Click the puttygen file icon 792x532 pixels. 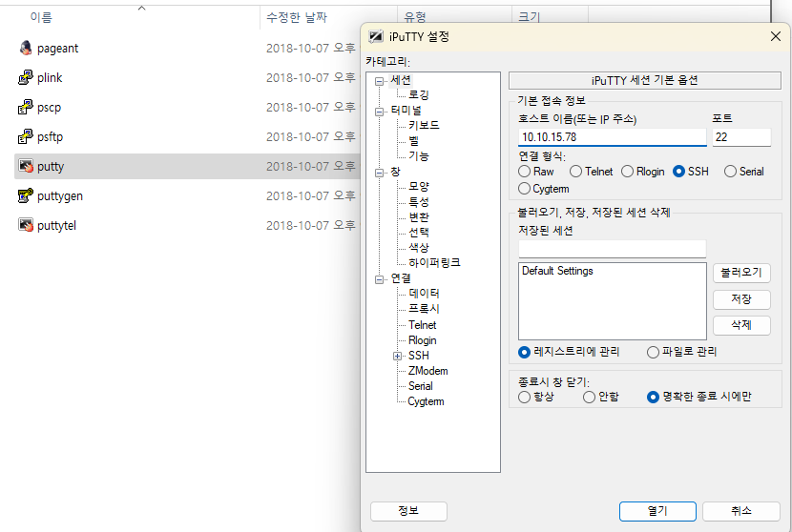[26, 195]
